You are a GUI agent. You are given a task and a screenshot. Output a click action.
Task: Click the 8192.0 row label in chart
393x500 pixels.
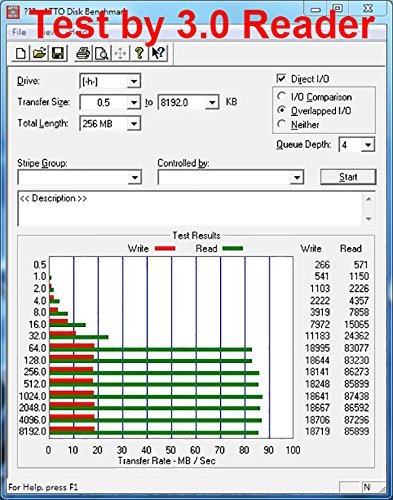(x=32, y=431)
